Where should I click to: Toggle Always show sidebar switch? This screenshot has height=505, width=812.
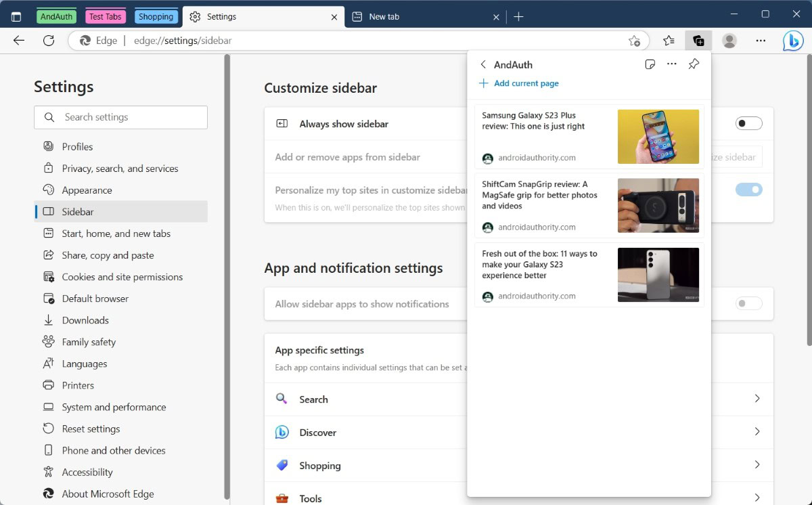tap(748, 124)
